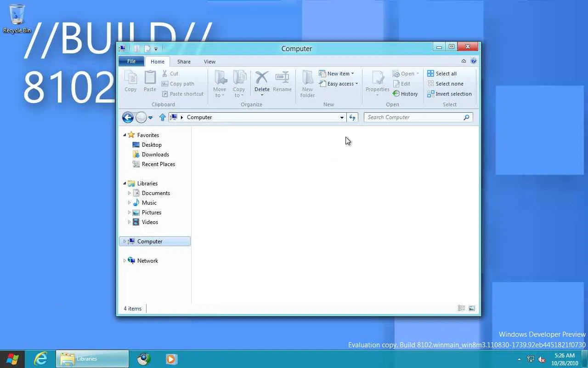Select the Home ribbon tab

point(158,62)
